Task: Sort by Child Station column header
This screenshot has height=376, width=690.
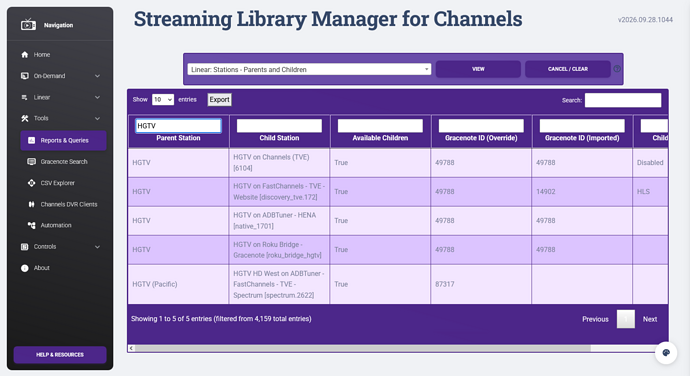Action: coord(279,138)
